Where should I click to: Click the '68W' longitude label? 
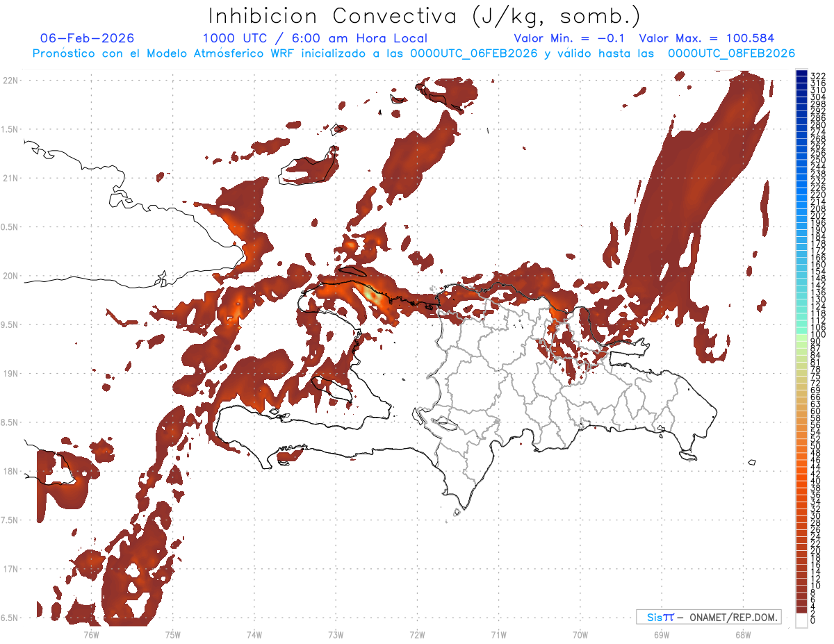click(x=743, y=634)
